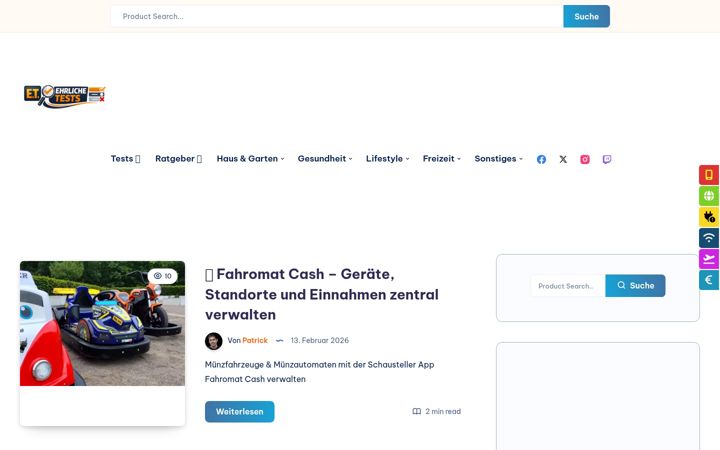Open the Instagram social icon
Viewport: 720px width, 450px height.
(585, 159)
